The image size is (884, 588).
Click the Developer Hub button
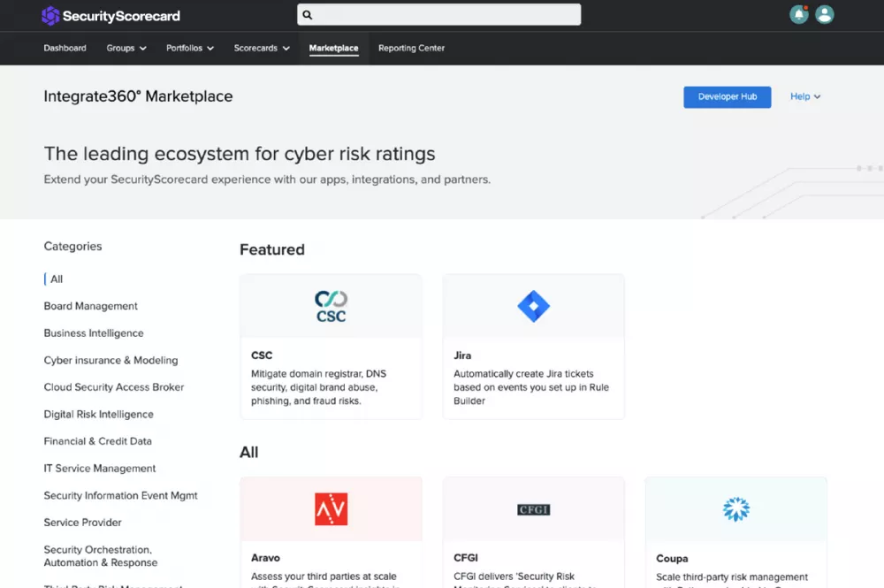(728, 97)
